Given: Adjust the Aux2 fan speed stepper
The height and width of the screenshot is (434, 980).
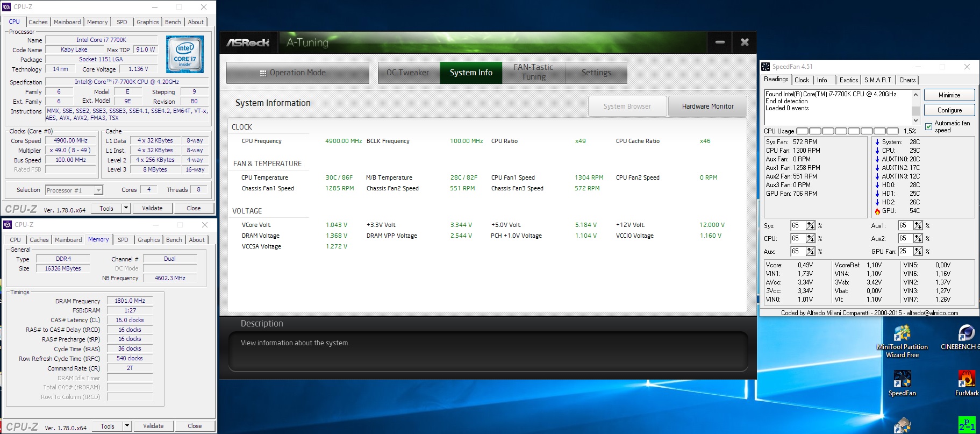Looking at the screenshot, I should click(x=918, y=238).
